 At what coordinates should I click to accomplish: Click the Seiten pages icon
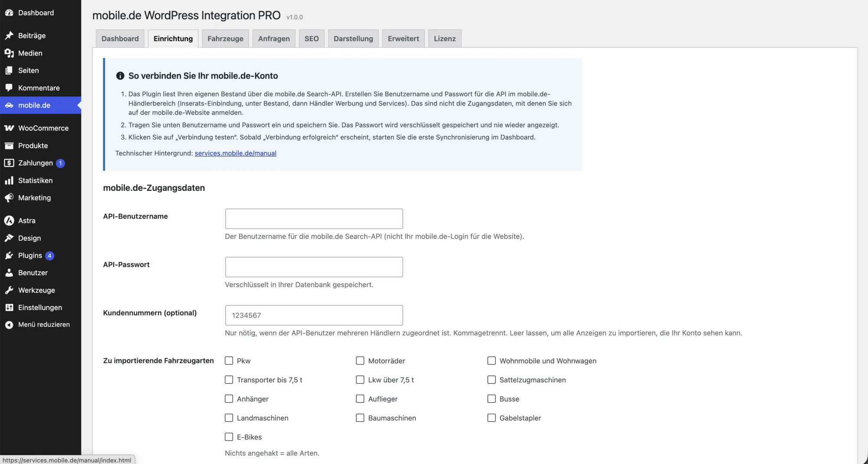(x=9, y=70)
